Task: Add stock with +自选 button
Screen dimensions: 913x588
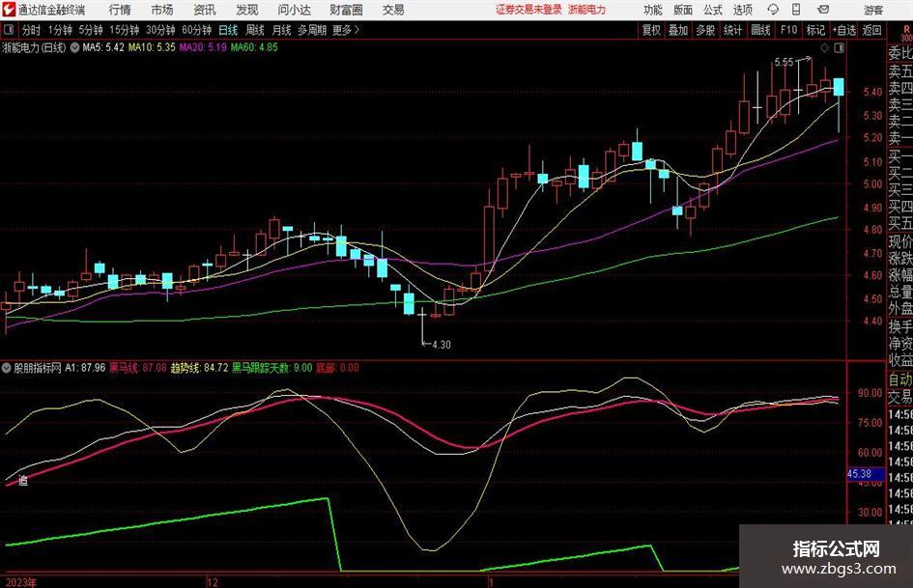Action: [844, 30]
